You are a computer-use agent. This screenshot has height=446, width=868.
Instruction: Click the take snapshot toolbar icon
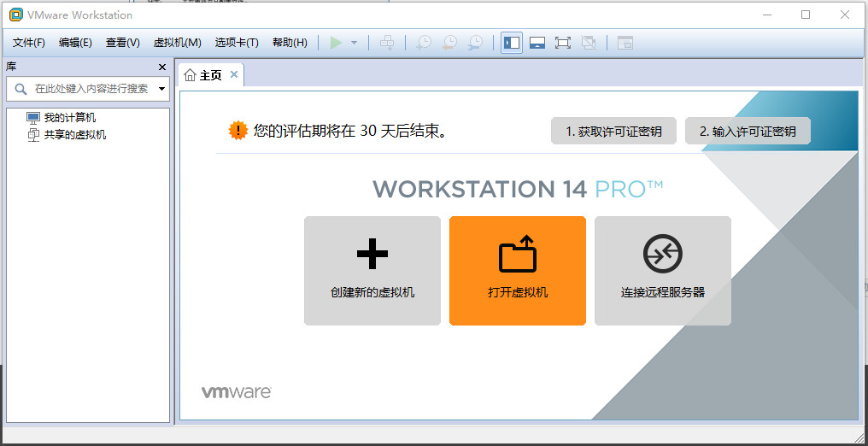tap(424, 43)
